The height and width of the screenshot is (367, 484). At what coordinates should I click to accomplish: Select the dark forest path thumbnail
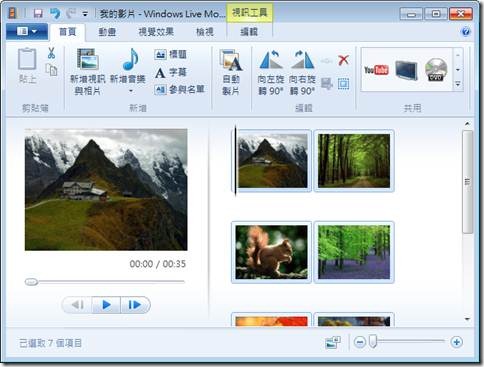[x=354, y=161]
